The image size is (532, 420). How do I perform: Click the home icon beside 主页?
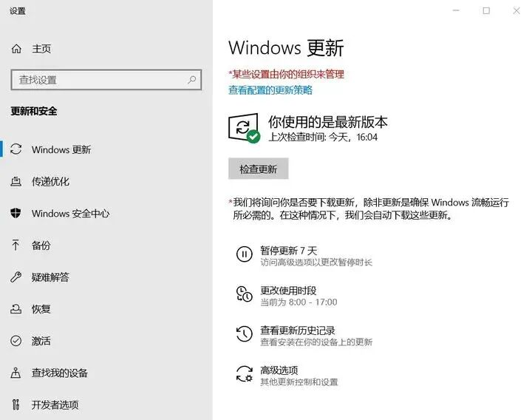click(16, 49)
